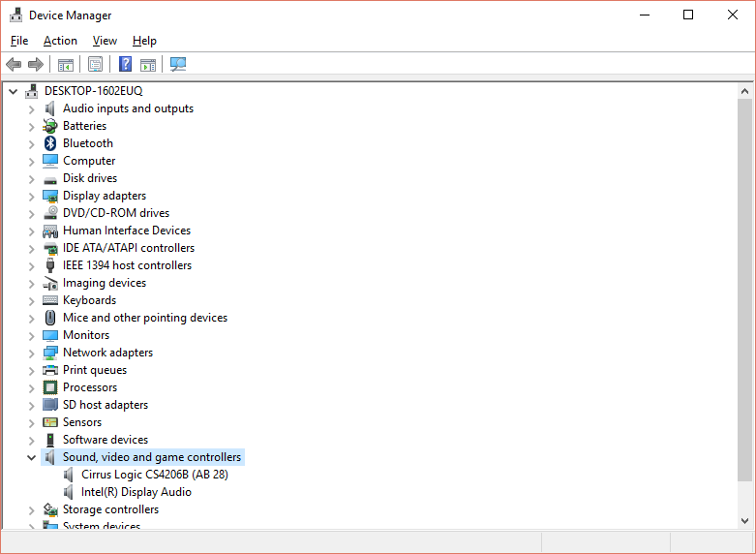756x554 pixels.
Task: Click the scrollbar down arrow
Action: [x=744, y=521]
